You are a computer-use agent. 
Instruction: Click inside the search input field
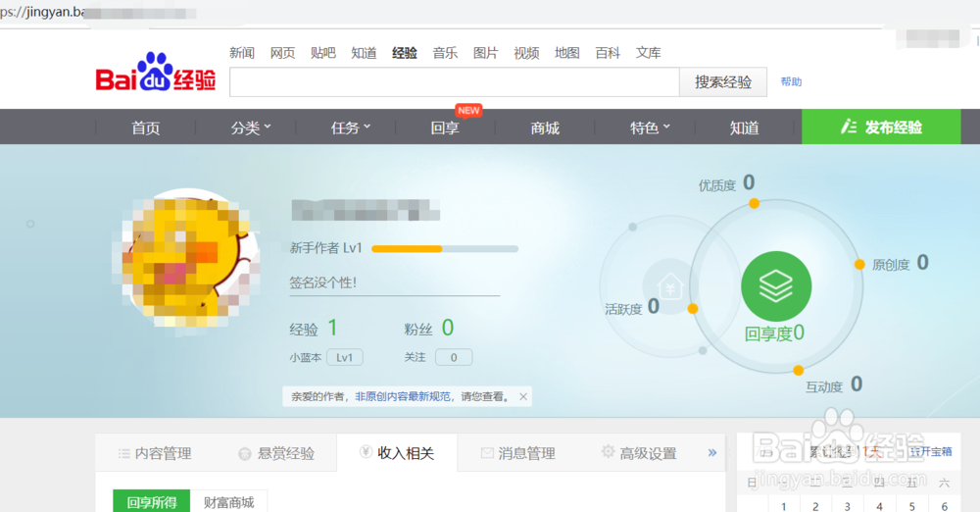(x=455, y=82)
